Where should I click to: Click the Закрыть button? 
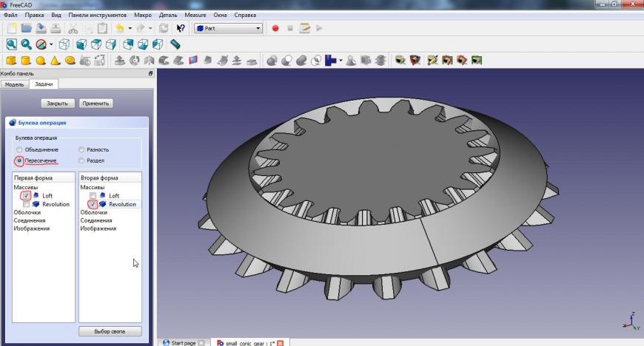pos(58,104)
